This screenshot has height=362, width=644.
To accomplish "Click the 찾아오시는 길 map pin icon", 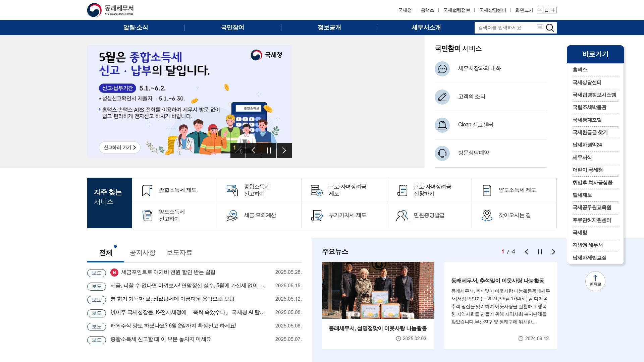I will [x=487, y=216].
